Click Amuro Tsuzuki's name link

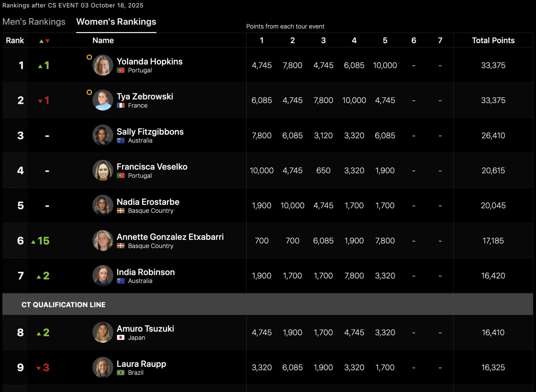point(145,329)
